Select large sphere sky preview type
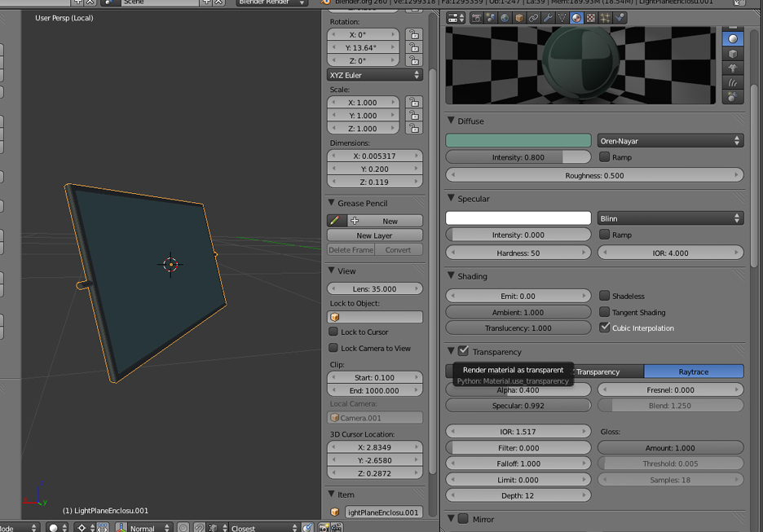This screenshot has height=532, width=763. 732,97
